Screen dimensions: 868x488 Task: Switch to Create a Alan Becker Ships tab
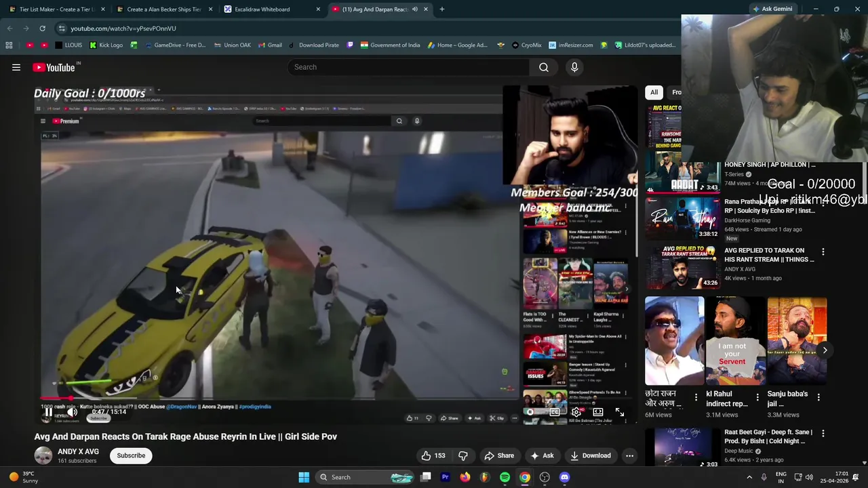coord(164,9)
